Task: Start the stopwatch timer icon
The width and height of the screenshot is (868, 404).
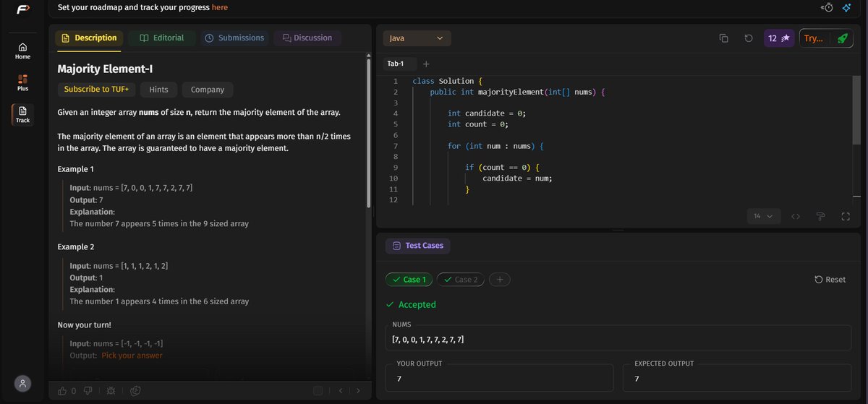Action: pos(827,7)
